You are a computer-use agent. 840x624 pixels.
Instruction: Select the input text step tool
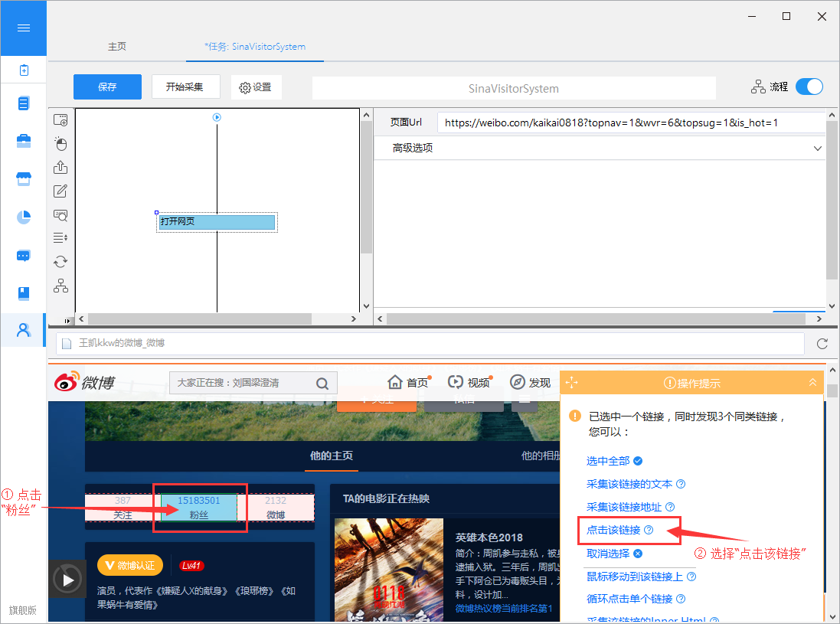pos(60,191)
